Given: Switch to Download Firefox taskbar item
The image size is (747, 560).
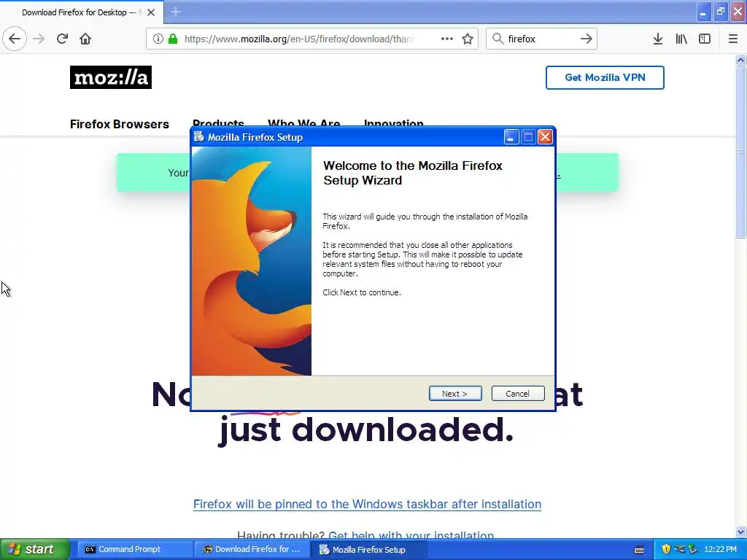Looking at the screenshot, I should 252,549.
